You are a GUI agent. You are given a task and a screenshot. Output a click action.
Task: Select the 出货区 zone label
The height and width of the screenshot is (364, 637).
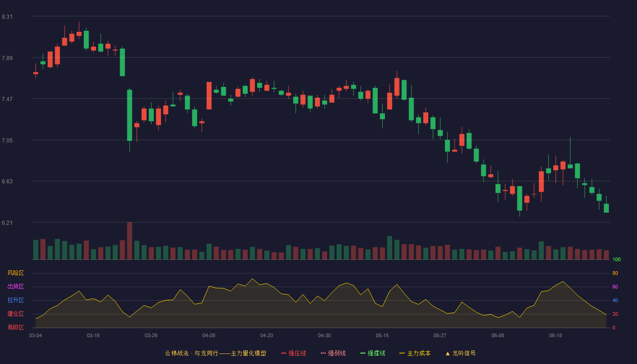coord(15,287)
